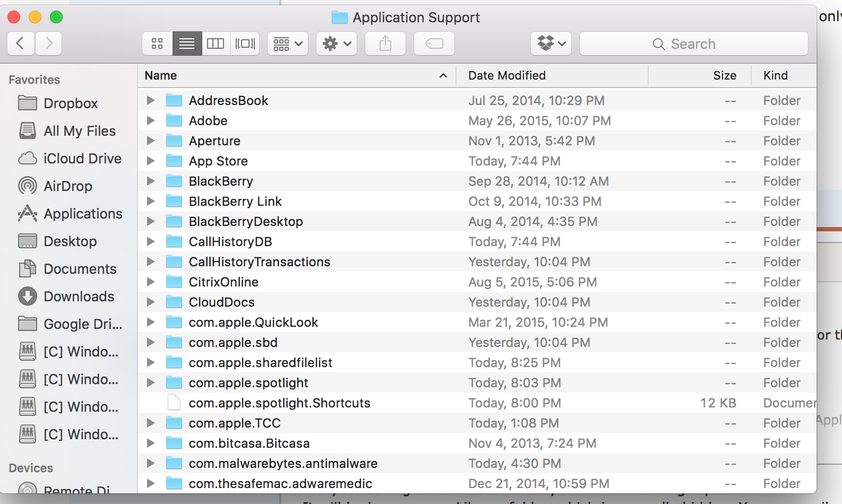
Task: Open the Dropbox toolbar dropdown
Action: tap(551, 44)
